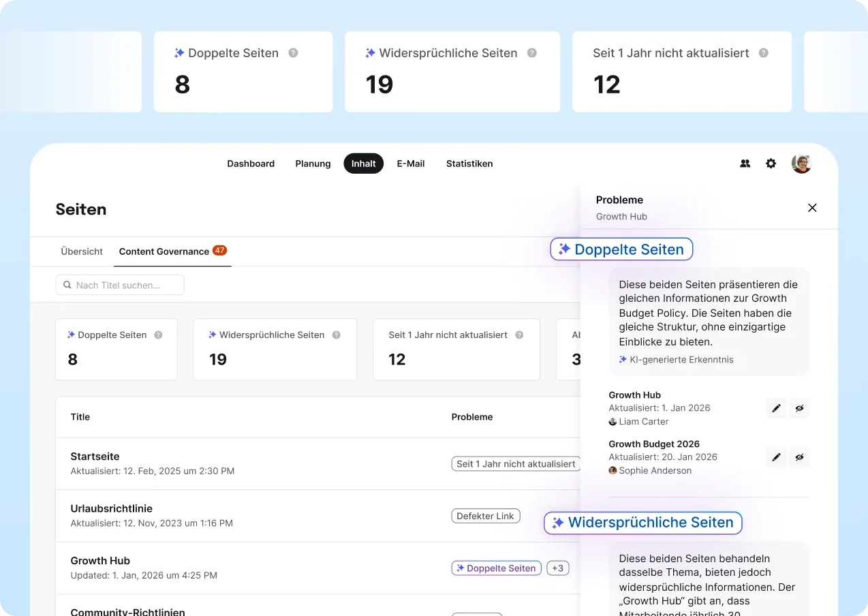Click the team members icon in the navbar
868x616 pixels.
pos(745,163)
